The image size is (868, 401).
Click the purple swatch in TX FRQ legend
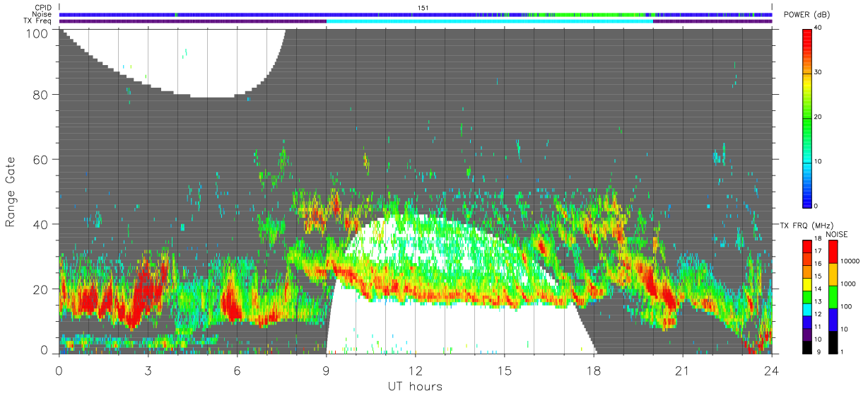point(808,333)
